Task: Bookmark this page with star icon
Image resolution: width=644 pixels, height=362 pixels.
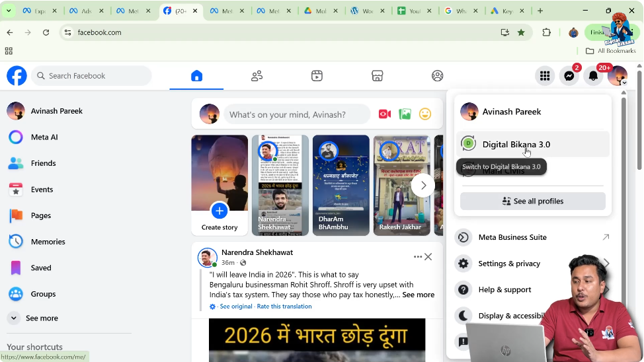Action: (521, 32)
